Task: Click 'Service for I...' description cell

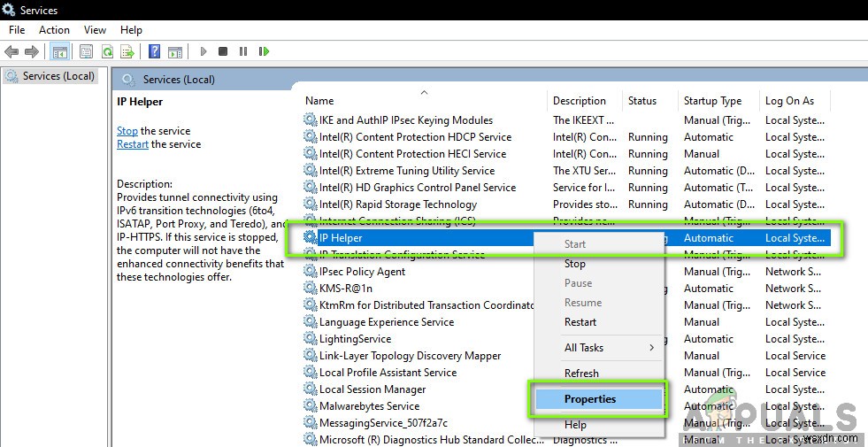Action: coord(583,188)
